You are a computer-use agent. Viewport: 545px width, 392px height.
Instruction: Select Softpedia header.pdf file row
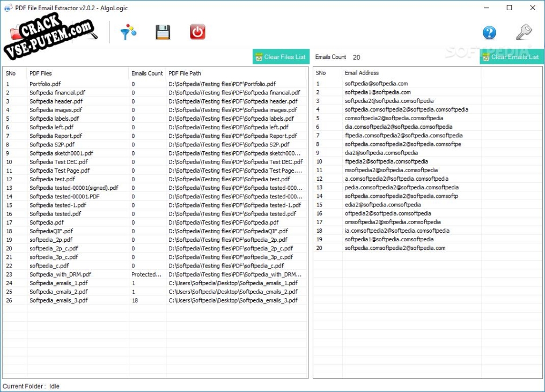(155, 101)
